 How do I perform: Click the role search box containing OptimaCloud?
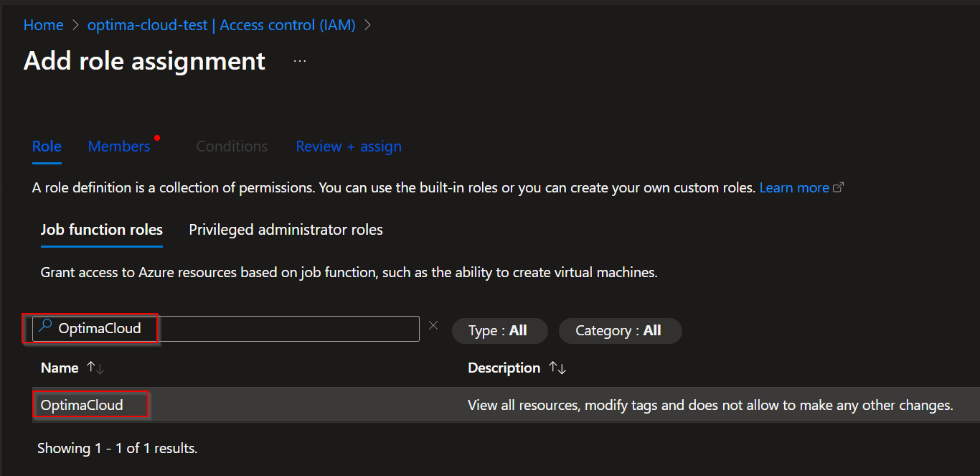coord(226,329)
